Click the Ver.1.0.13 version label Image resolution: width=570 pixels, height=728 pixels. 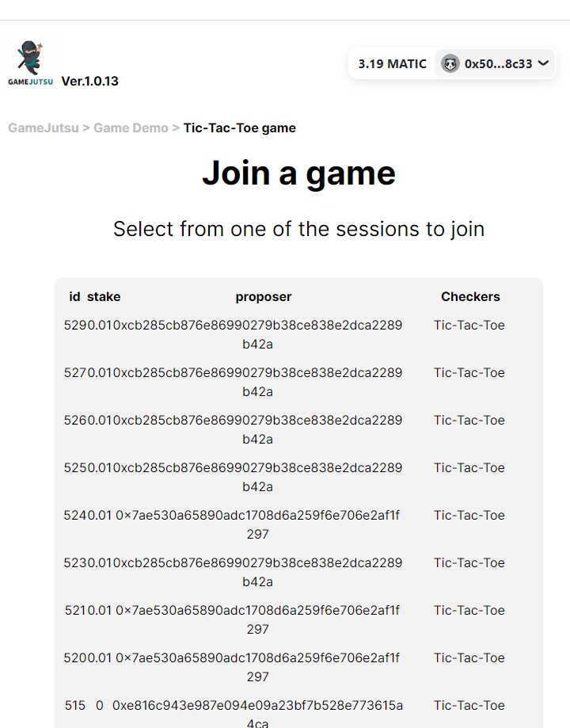[92, 80]
